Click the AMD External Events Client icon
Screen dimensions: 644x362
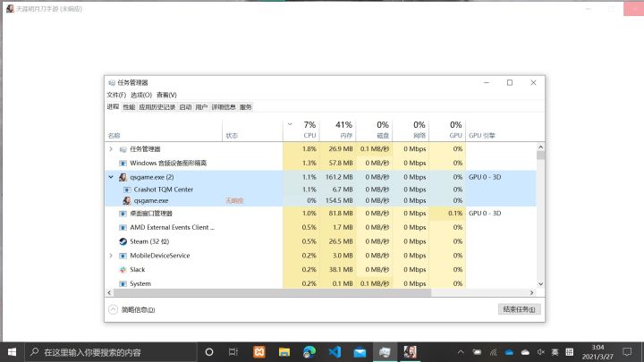(123, 227)
